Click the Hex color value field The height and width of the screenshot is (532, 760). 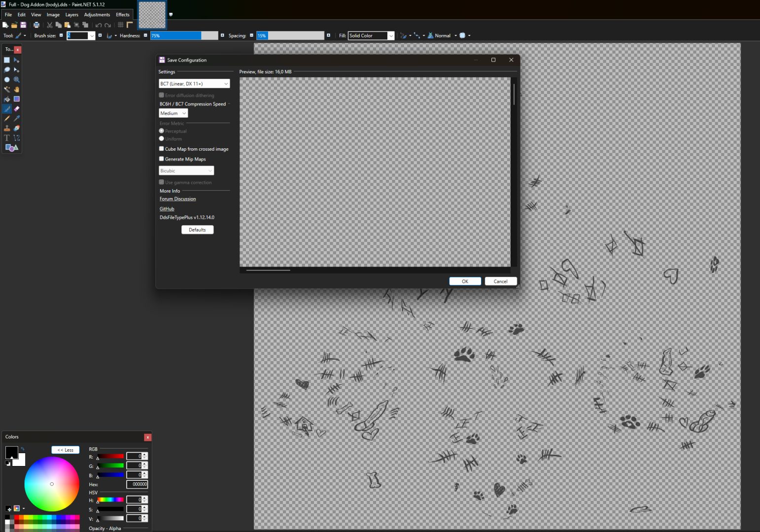(x=137, y=484)
